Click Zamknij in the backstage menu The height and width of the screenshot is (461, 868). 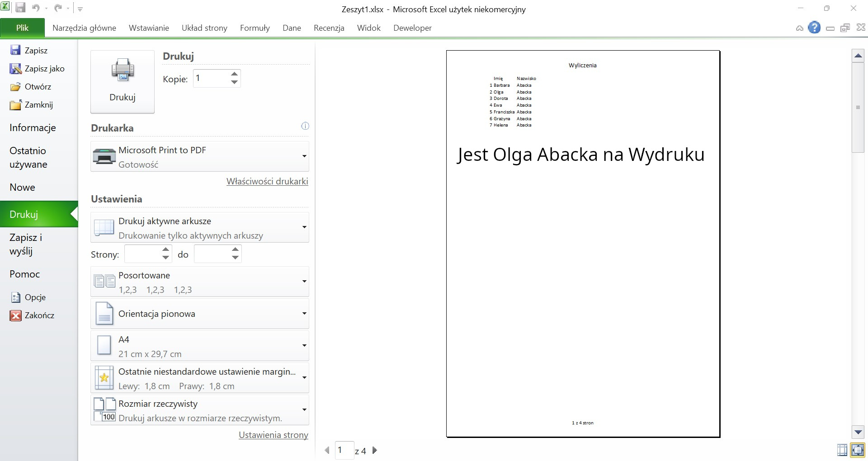click(x=32, y=105)
